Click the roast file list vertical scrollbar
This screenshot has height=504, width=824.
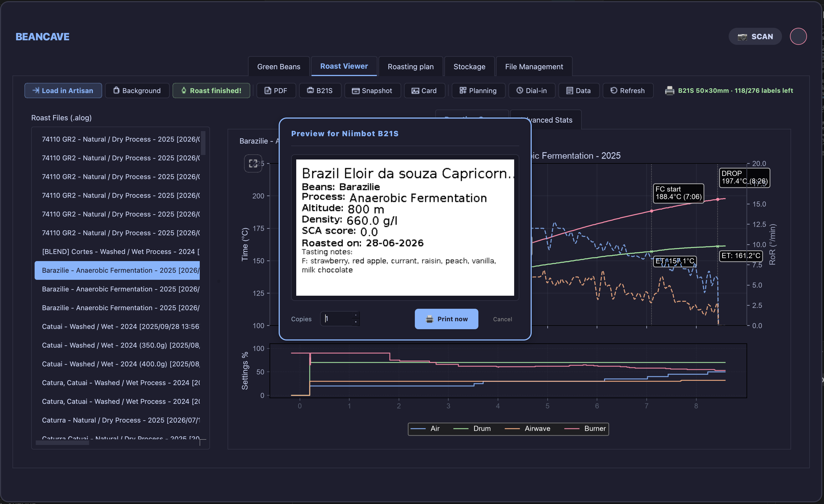tap(203, 143)
